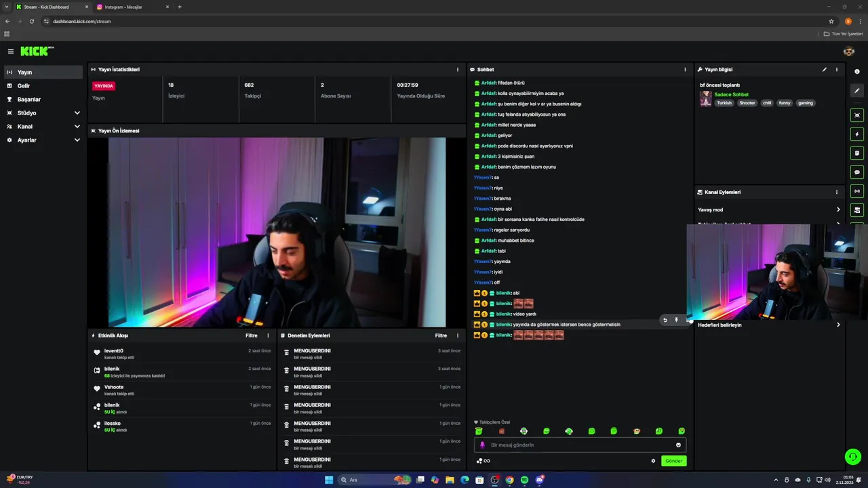Open the profile avatar menu
Screen dimensions: 868x488
(x=849, y=52)
